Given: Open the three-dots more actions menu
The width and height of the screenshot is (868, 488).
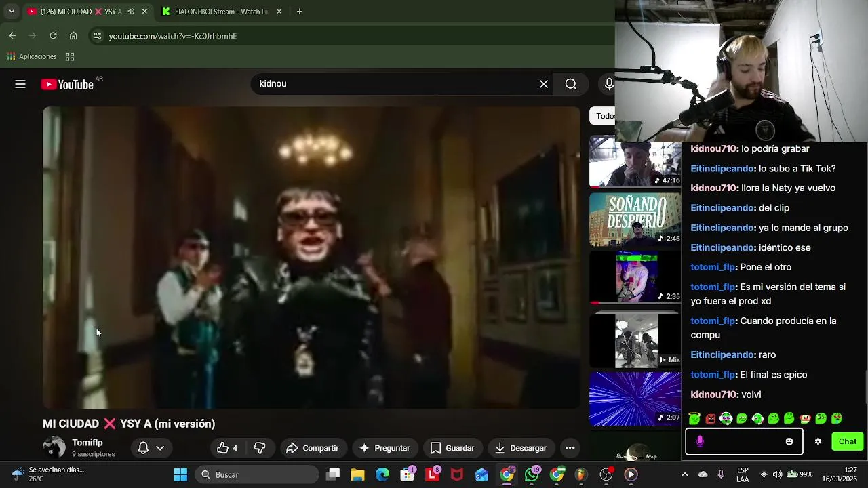Looking at the screenshot, I should [x=570, y=448].
